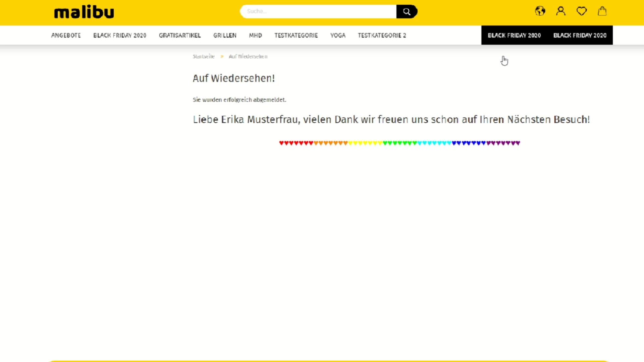
Task: Click second black BLACK FRIDAY 2020 button
Action: 580,35
